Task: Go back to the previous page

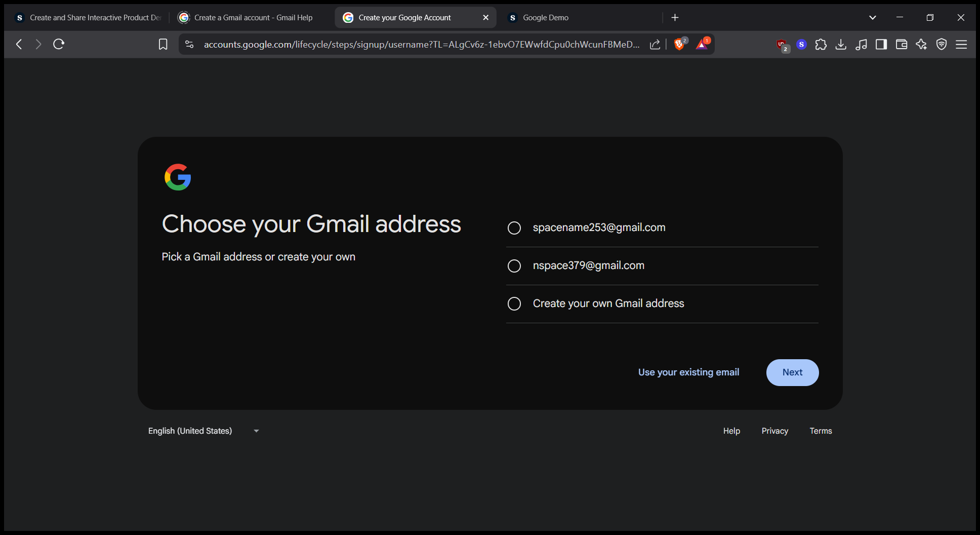Action: (x=19, y=44)
